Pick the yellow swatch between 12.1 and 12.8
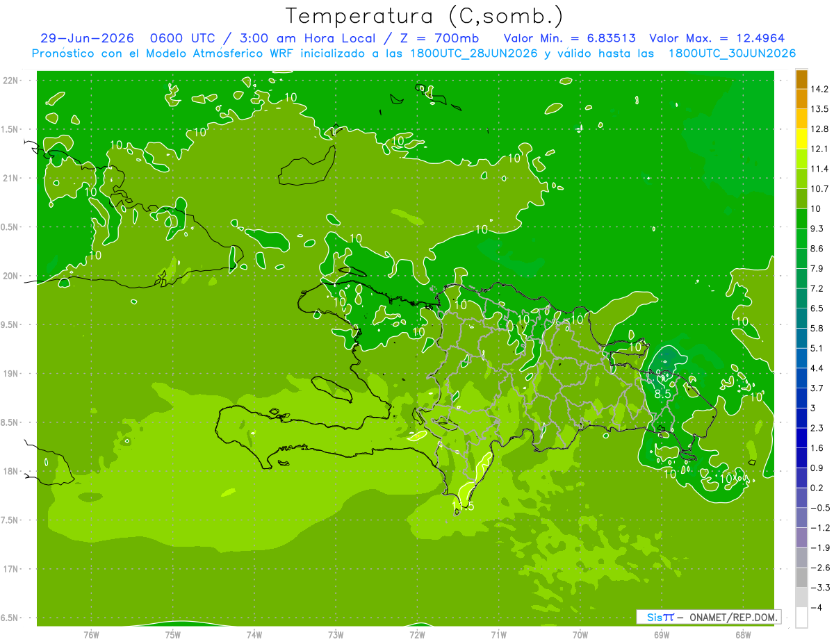Image resolution: width=834 pixels, height=644 pixels. click(801, 139)
